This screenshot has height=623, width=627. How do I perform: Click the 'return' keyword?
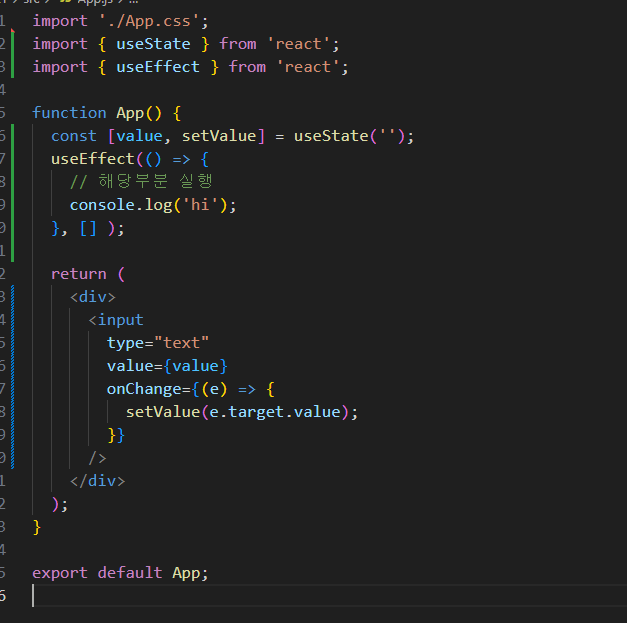[x=79, y=274]
